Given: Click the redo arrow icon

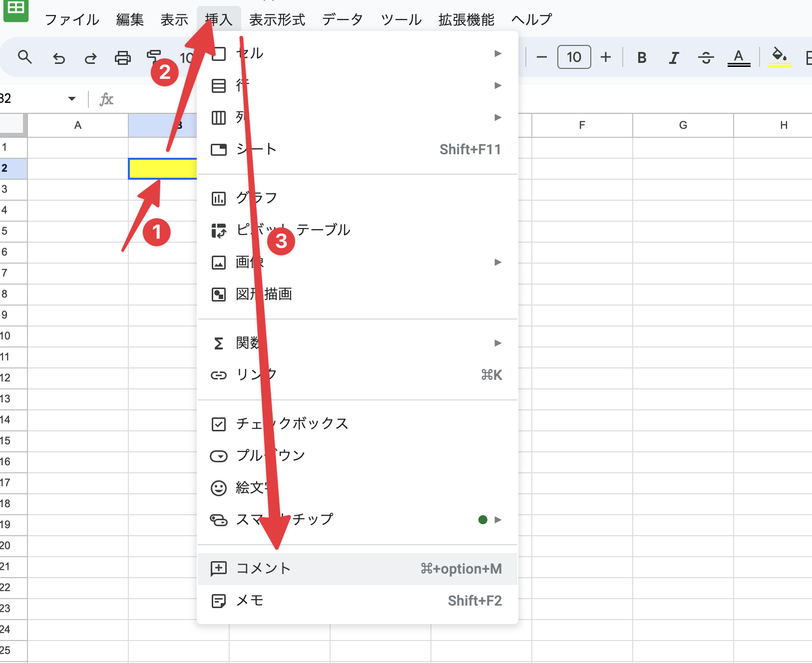Looking at the screenshot, I should click(90, 58).
